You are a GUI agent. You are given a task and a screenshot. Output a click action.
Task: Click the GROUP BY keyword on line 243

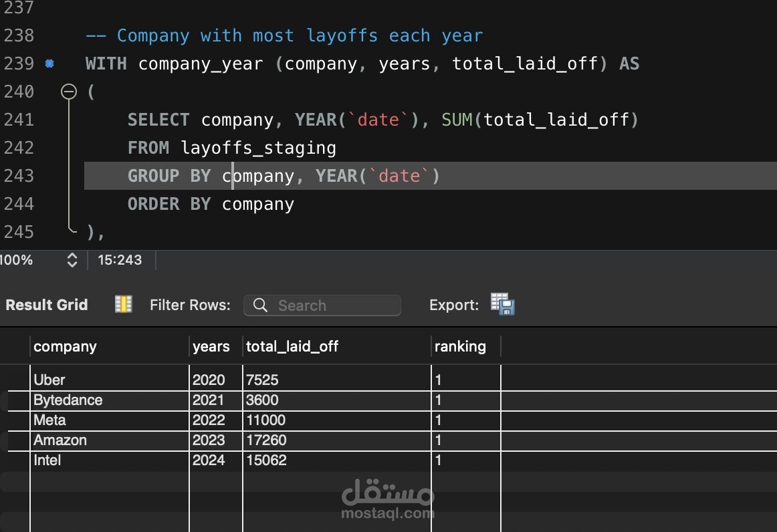click(x=169, y=176)
